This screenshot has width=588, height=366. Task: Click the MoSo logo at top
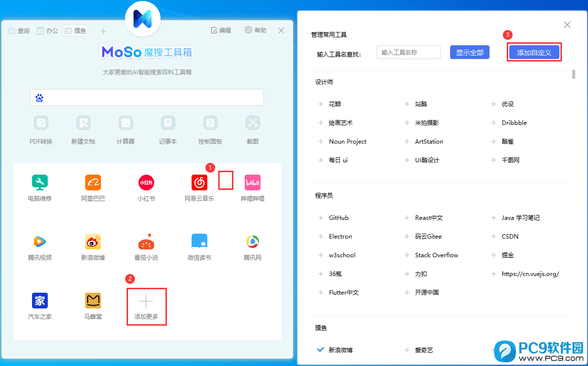pyautogui.click(x=143, y=19)
